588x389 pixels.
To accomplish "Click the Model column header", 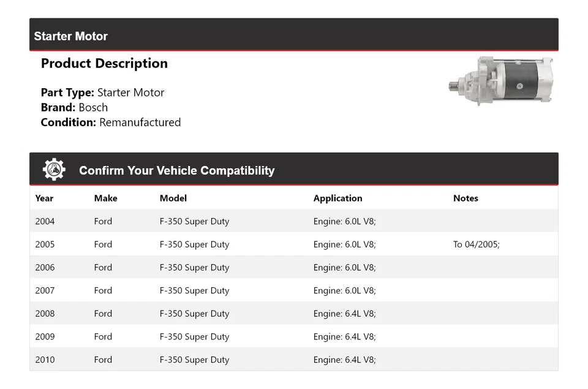I will point(173,198).
